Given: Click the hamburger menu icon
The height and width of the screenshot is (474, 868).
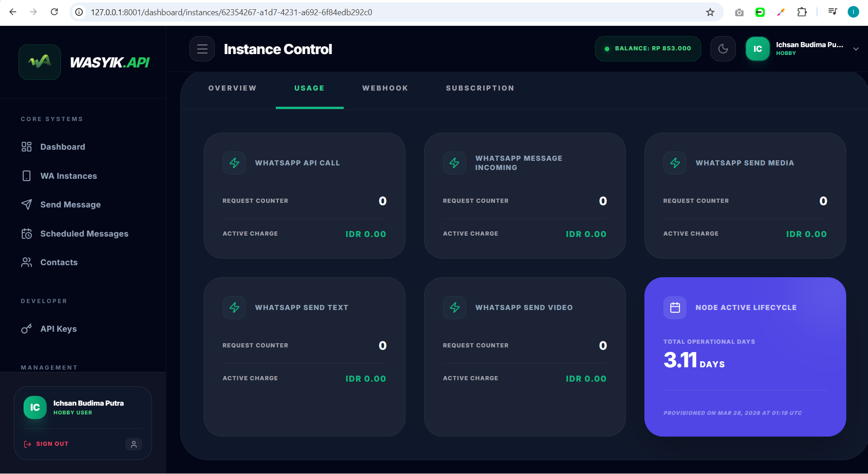Looking at the screenshot, I should (202, 49).
